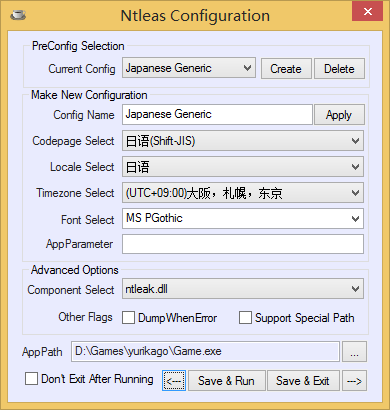This screenshot has width=390, height=410.
Task: Click the Delete config button
Action: click(x=339, y=69)
